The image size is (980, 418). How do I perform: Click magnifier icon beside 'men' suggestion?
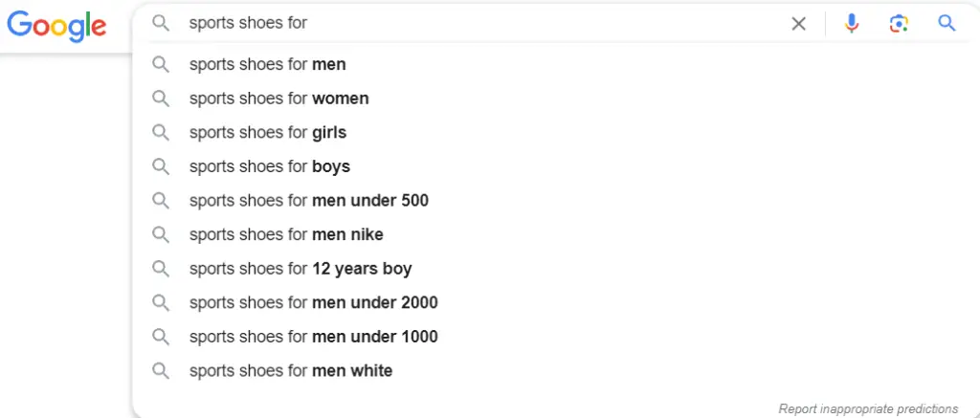click(161, 65)
